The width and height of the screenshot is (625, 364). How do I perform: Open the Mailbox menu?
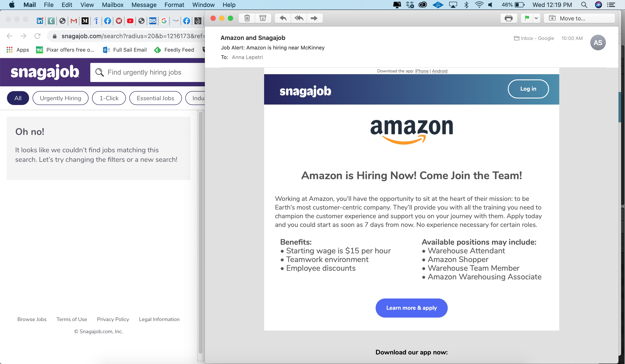[113, 5]
